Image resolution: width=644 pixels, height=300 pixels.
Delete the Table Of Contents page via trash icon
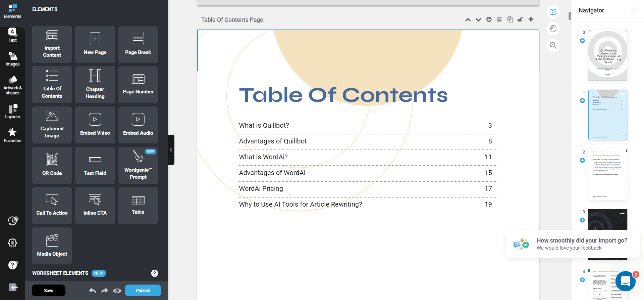pos(499,19)
